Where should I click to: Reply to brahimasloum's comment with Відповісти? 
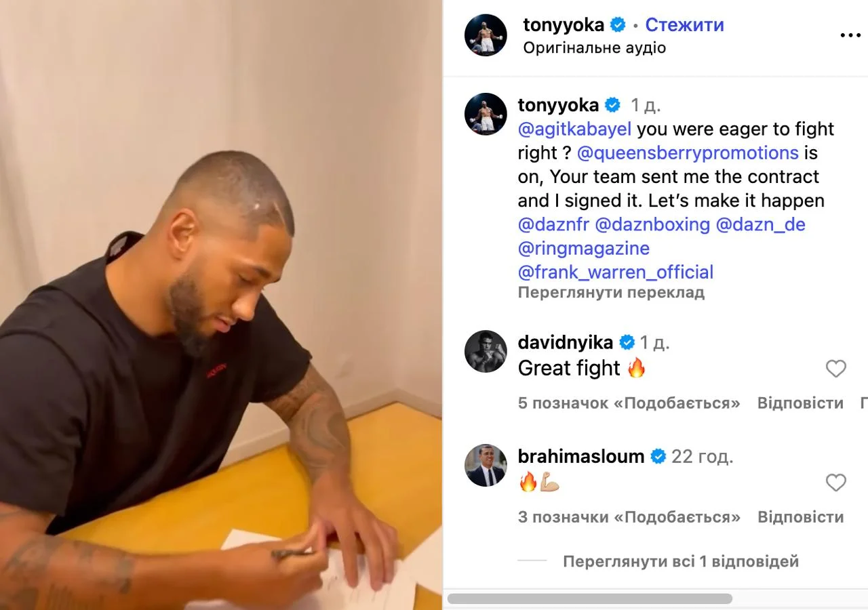(x=800, y=516)
